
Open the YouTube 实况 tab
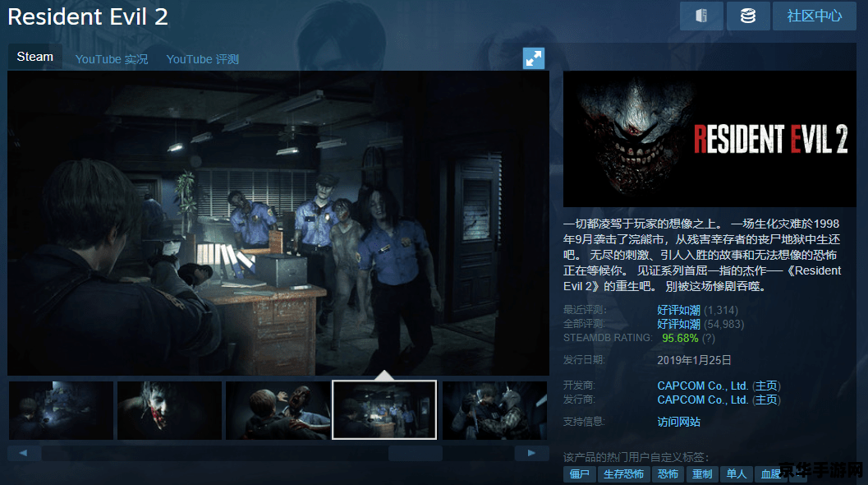(x=111, y=59)
